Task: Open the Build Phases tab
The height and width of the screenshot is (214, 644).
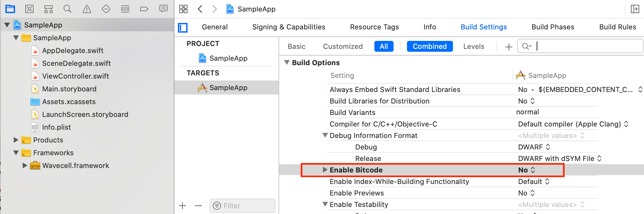Action: (553, 27)
